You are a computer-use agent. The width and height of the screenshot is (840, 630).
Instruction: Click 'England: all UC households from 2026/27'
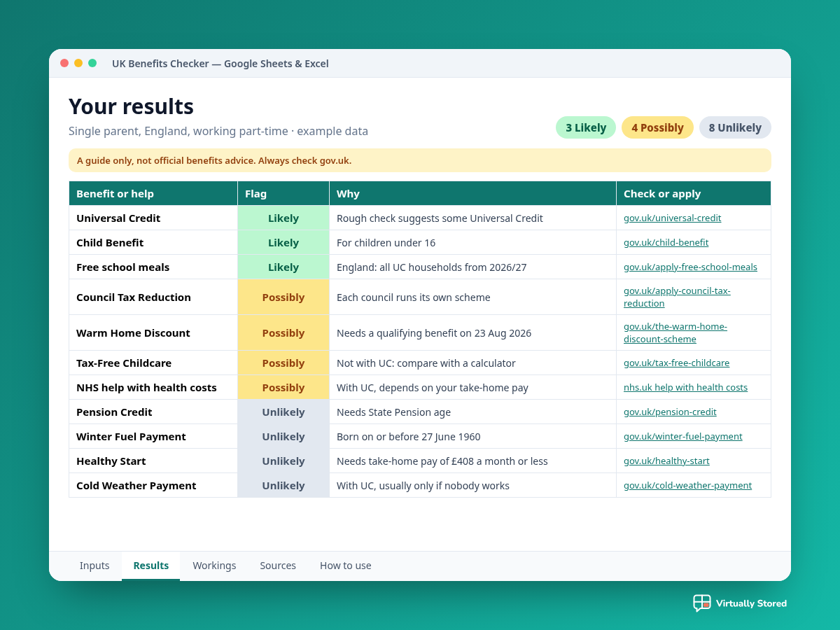click(x=431, y=267)
